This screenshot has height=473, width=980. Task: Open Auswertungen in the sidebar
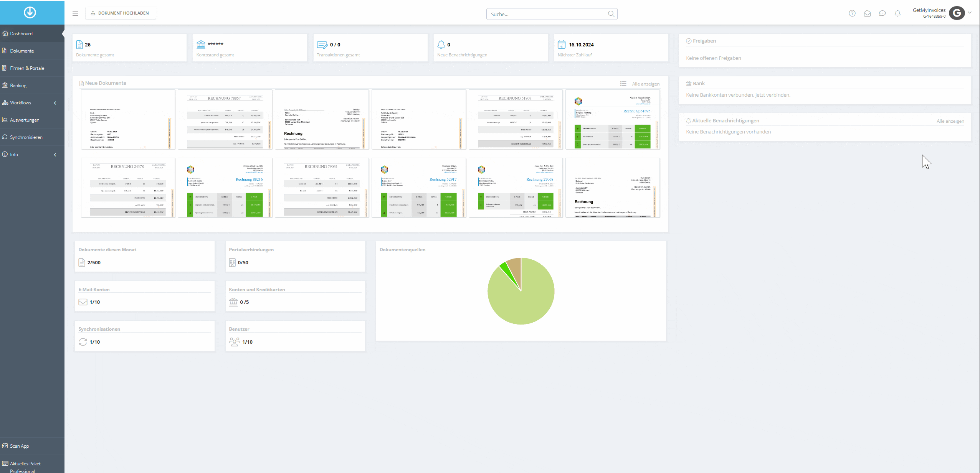click(32, 120)
